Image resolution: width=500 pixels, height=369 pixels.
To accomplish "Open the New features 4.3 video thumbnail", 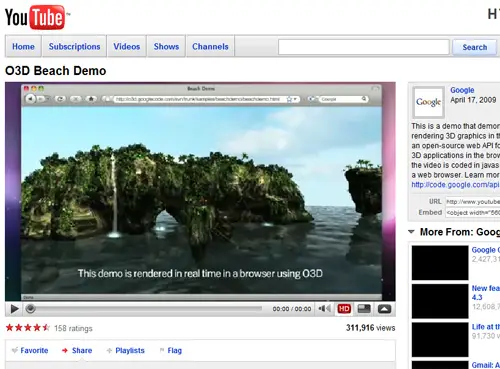I will (440, 301).
